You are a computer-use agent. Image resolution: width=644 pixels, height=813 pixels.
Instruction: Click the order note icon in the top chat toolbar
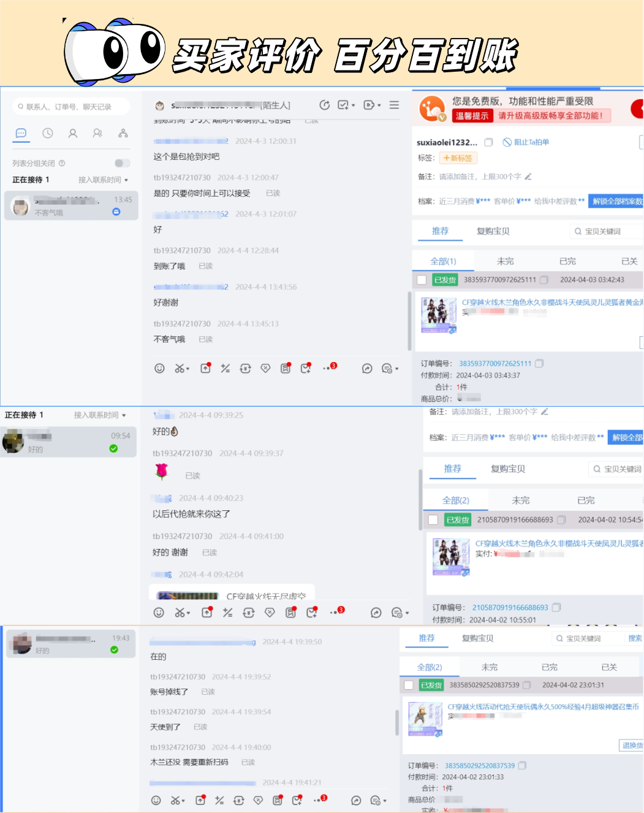(286, 368)
